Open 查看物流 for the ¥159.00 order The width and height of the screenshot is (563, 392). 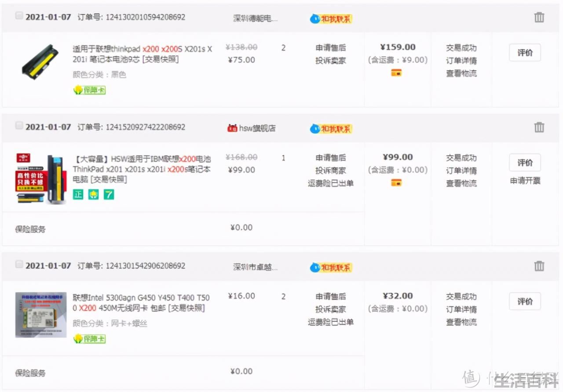[461, 73]
